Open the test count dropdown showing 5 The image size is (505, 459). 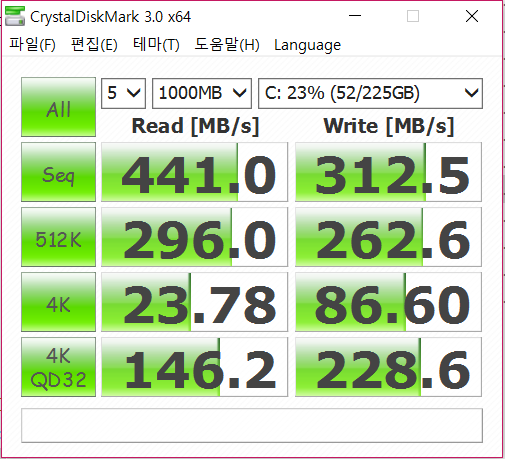click(123, 93)
